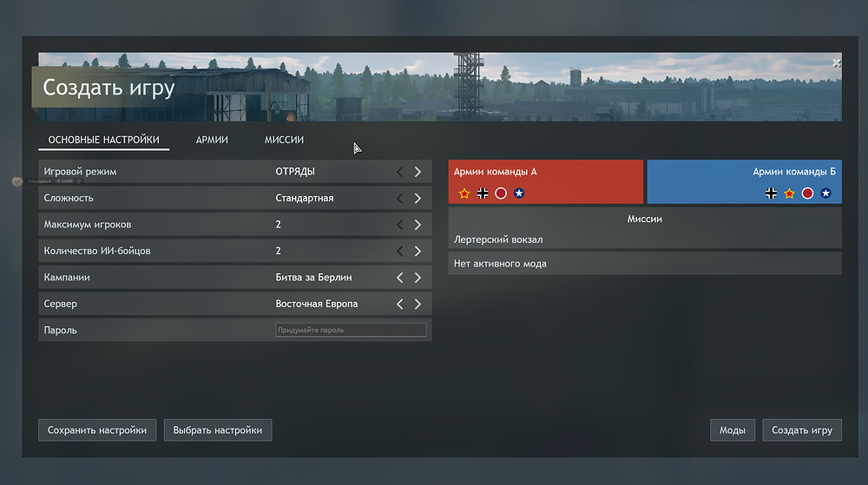Viewport: 868px width, 485px height.
Task: Click the Japanese red circle icon in Team B
Action: pyautogui.click(x=807, y=193)
